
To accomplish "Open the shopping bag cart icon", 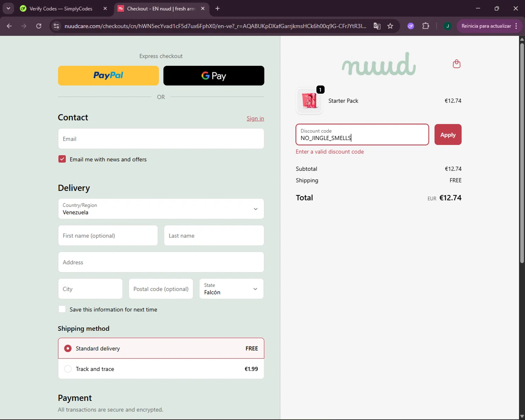I will pyautogui.click(x=456, y=64).
